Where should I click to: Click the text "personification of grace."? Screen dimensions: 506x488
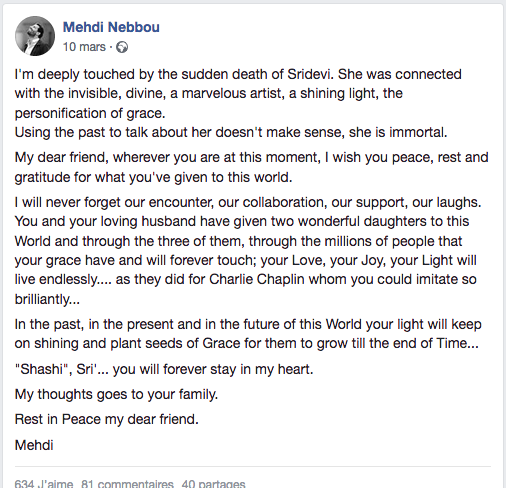click(90, 113)
